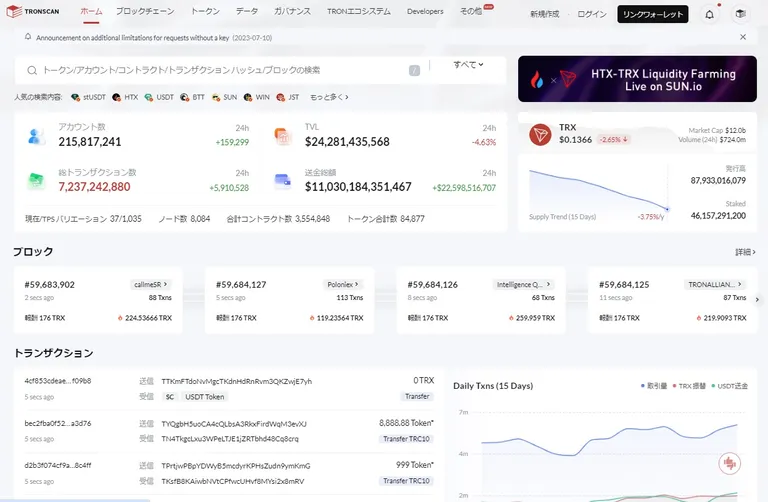The width and height of the screenshot is (768, 502).
Task: Click the slash shortcut key icon
Action: 414,71
